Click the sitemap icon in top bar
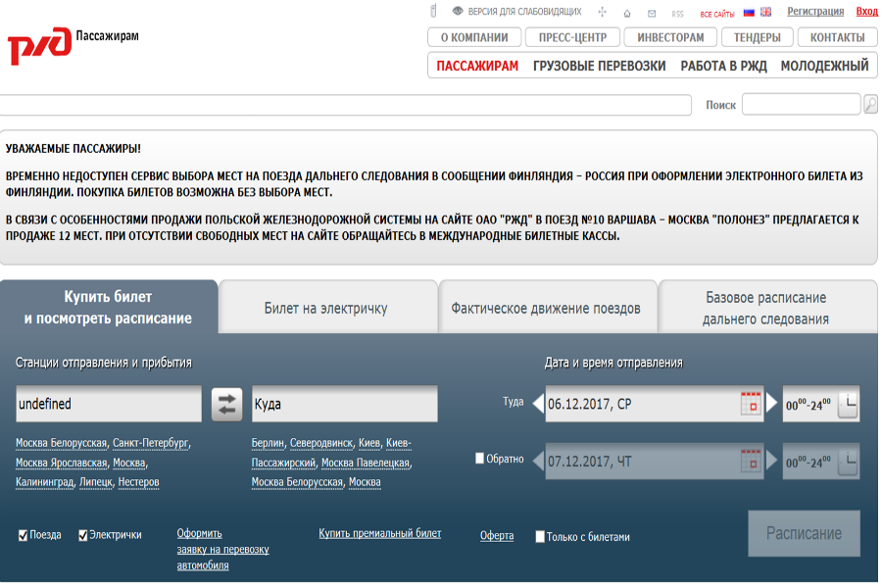 (601, 13)
